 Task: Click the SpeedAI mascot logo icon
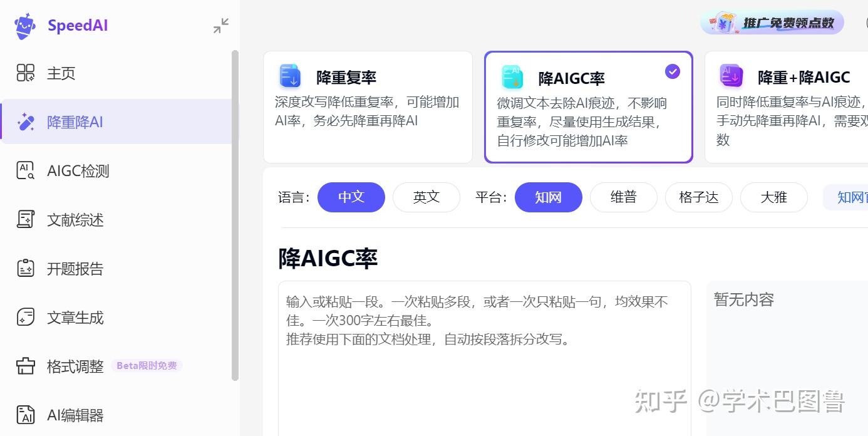[25, 26]
